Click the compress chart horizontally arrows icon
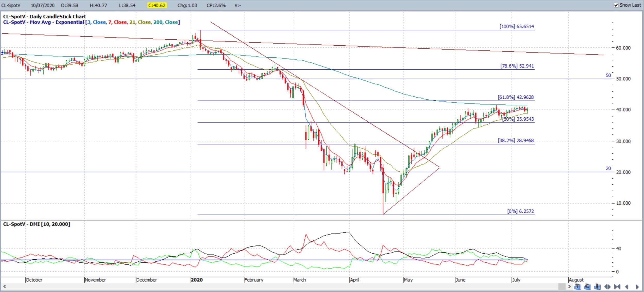 (x=617, y=287)
